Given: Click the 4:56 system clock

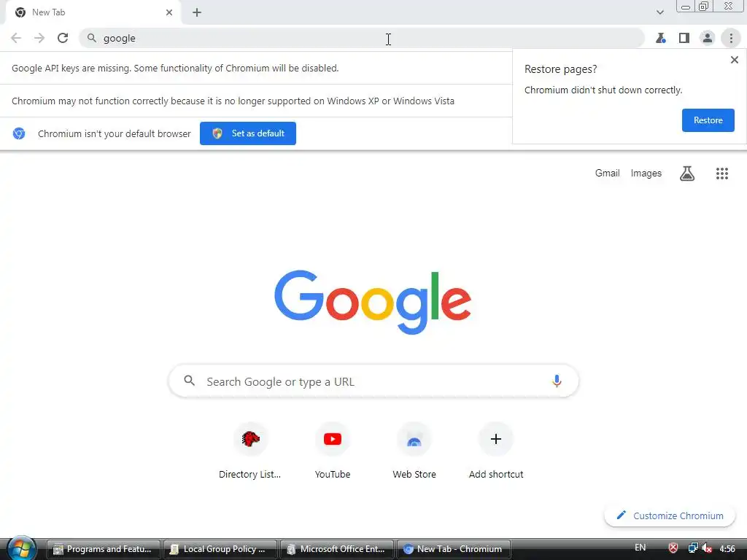Looking at the screenshot, I should click(727, 548).
